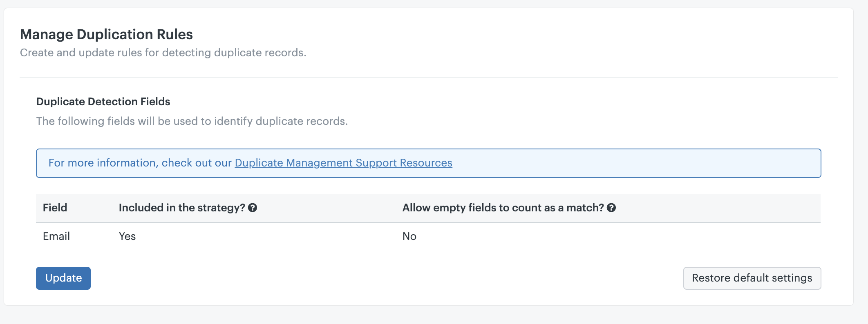Click the No value in the Email row
The height and width of the screenshot is (324, 868).
click(409, 236)
